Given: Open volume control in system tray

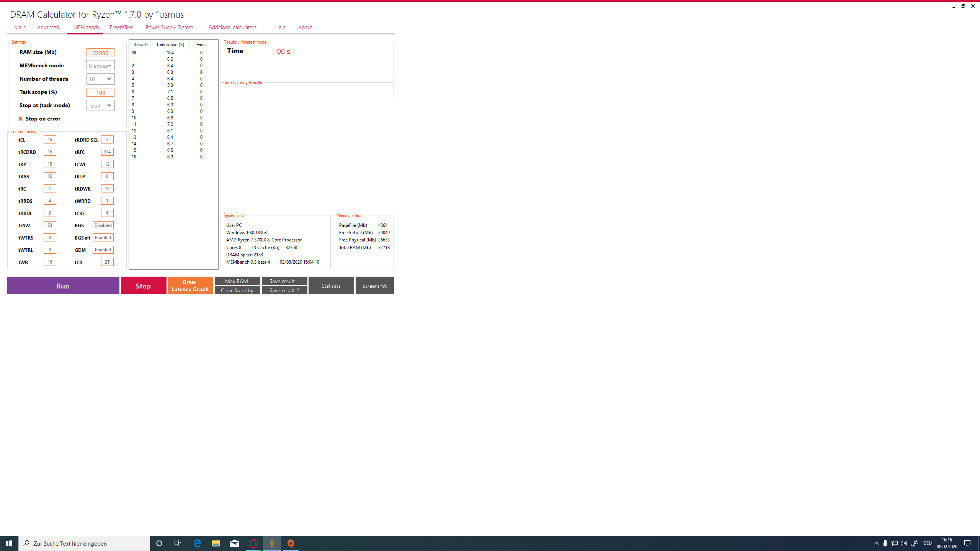Looking at the screenshot, I should [x=904, y=543].
